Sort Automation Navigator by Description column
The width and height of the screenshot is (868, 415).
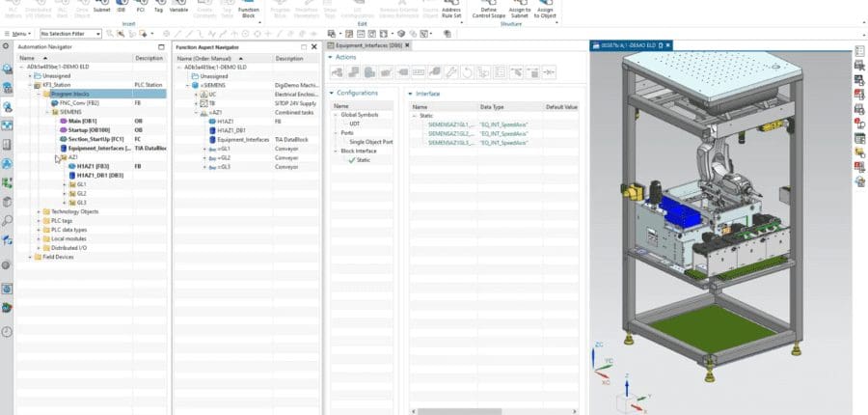click(149, 58)
